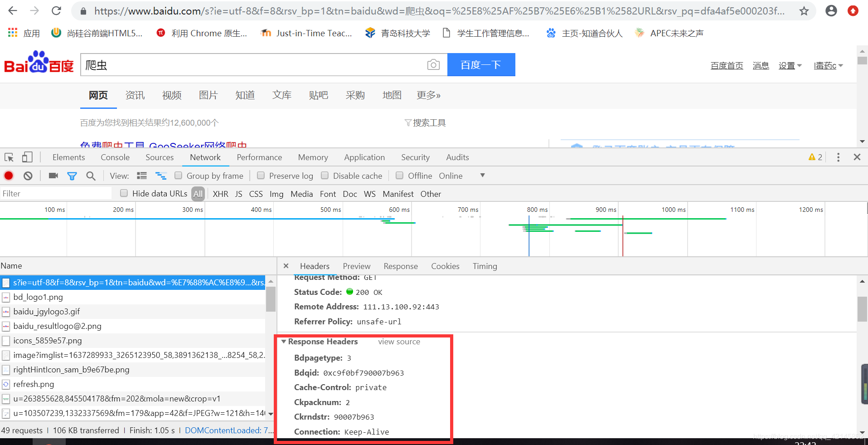Image resolution: width=868 pixels, height=445 pixels.
Task: Click view source for response headers
Action: point(399,342)
